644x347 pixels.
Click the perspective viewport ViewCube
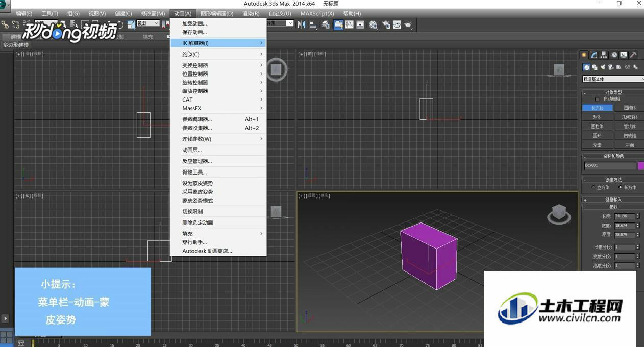559,213
